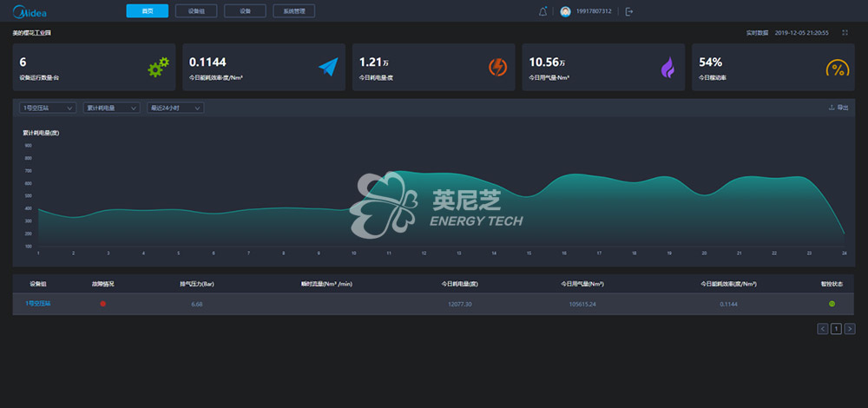Screen dimensions: 868x408
Task: Click the user avatar icon
Action: pyautogui.click(x=565, y=11)
